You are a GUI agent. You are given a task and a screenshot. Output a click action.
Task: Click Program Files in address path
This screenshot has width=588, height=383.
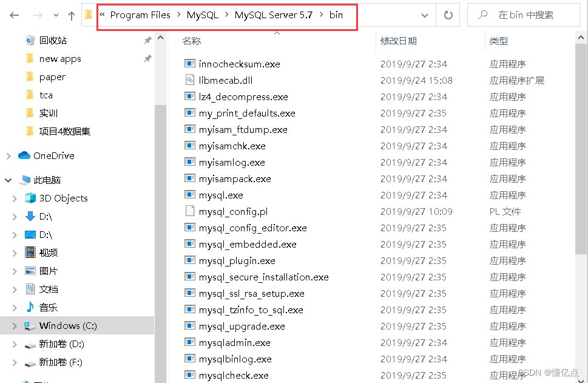pos(140,15)
